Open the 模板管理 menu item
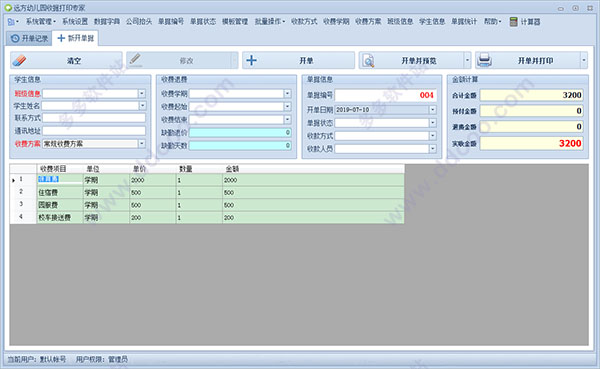Image resolution: width=600 pixels, height=369 pixels. 235,22
